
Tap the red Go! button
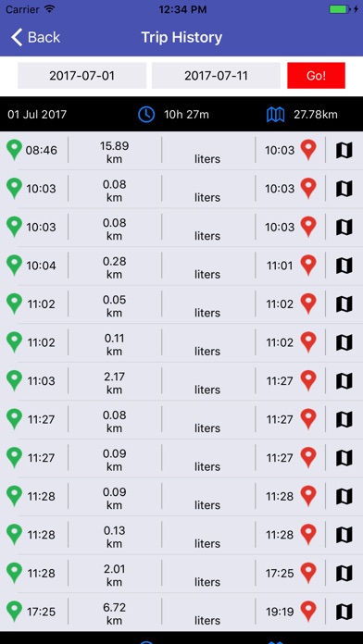pos(316,76)
